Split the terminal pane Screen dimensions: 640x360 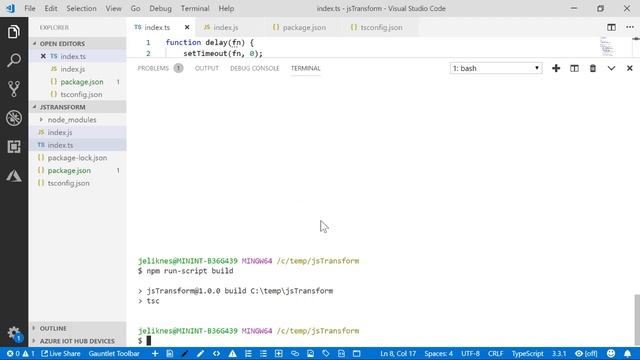574,68
